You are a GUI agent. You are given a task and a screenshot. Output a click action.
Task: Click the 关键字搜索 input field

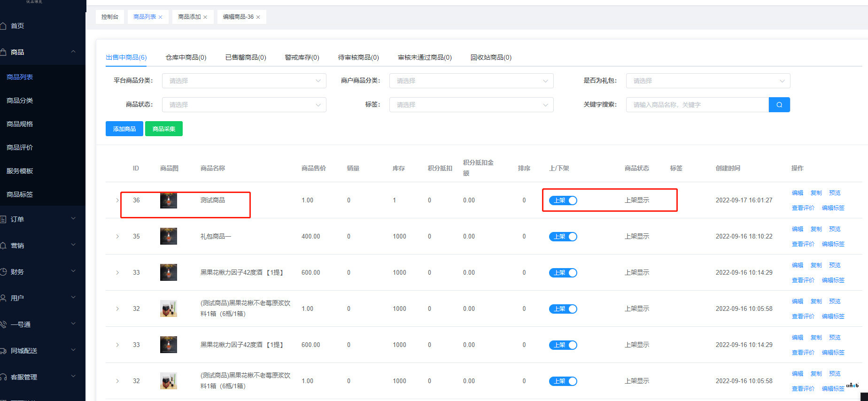pos(697,105)
